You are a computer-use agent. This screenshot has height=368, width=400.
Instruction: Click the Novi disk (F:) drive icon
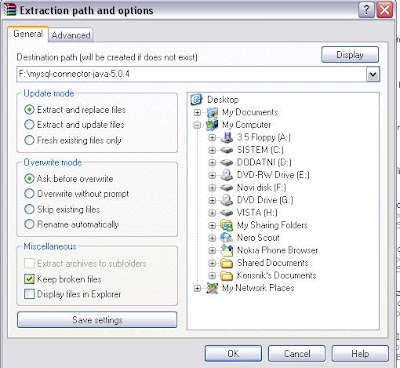(227, 188)
